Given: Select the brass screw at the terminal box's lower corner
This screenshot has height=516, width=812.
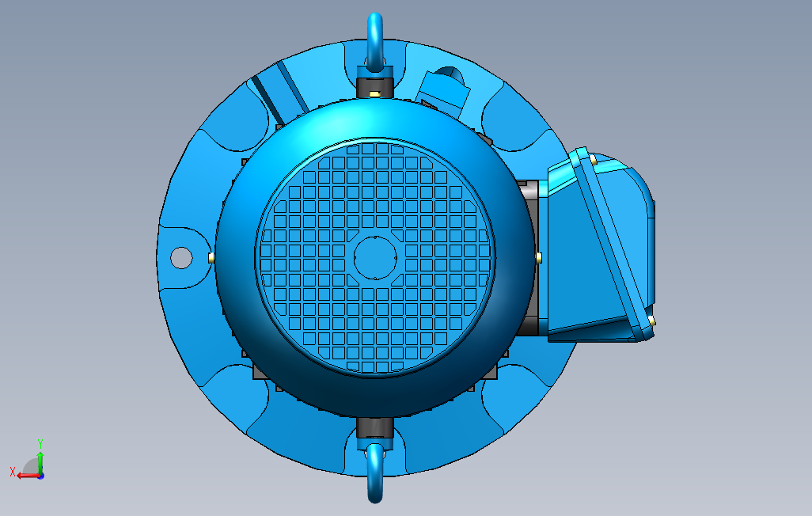Looking at the screenshot, I should tap(651, 321).
